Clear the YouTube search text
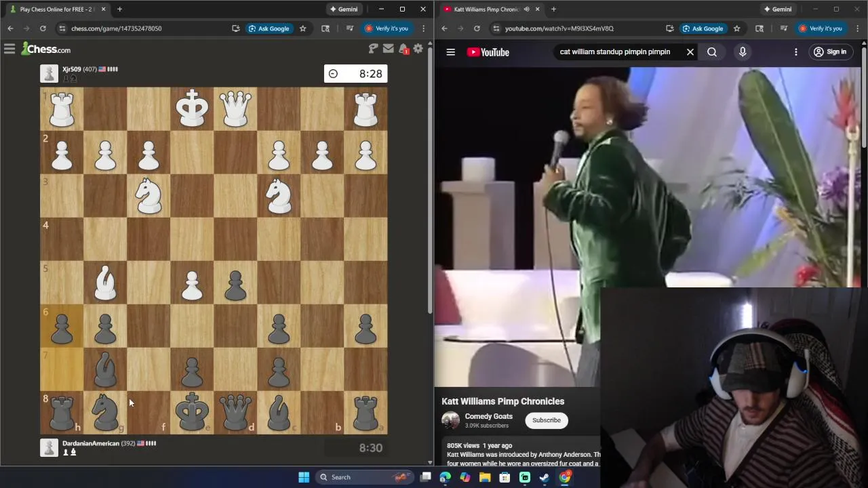This screenshot has width=868, height=488. pos(690,52)
